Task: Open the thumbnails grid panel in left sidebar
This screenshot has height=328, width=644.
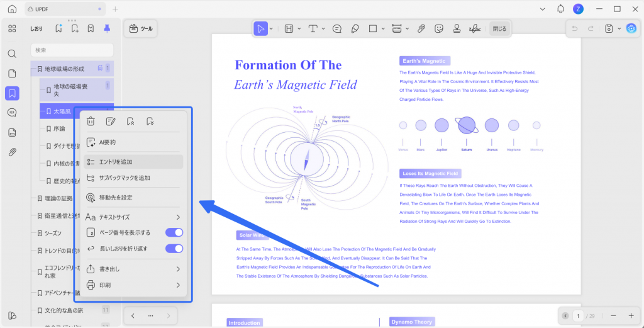Action: [x=13, y=28]
